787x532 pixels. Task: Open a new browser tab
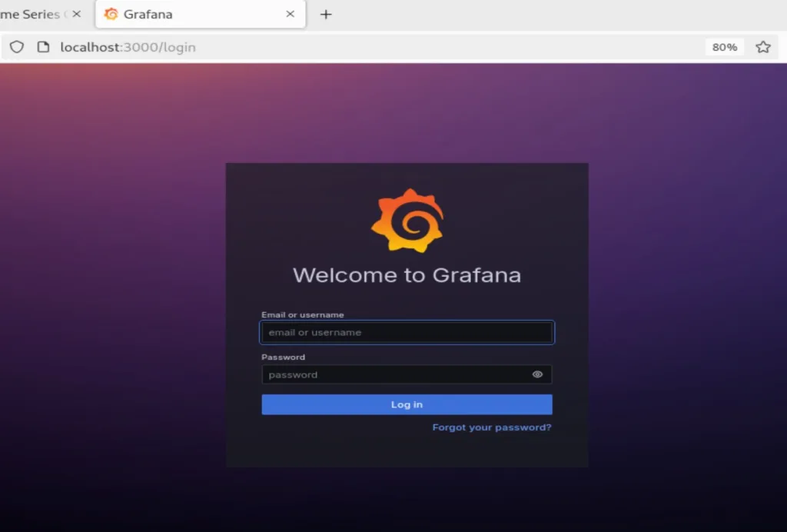(326, 15)
